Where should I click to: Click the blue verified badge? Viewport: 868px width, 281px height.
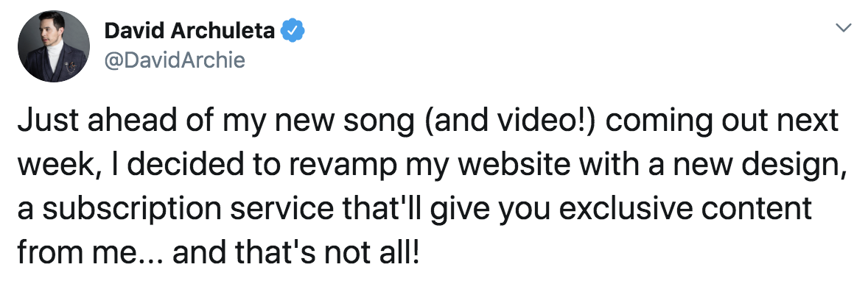coord(293,31)
